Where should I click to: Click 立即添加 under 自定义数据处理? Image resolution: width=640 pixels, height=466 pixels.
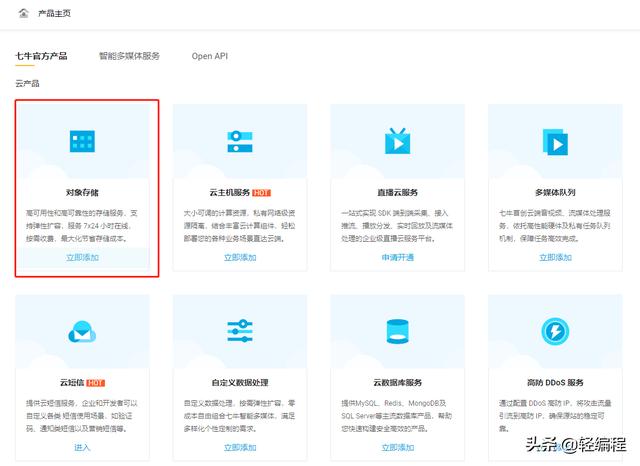point(240,447)
